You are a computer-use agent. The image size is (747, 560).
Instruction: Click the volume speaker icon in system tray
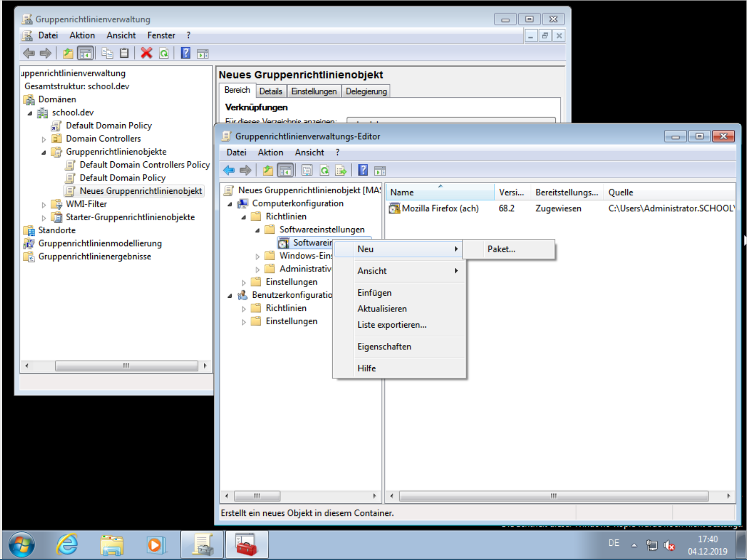669,546
